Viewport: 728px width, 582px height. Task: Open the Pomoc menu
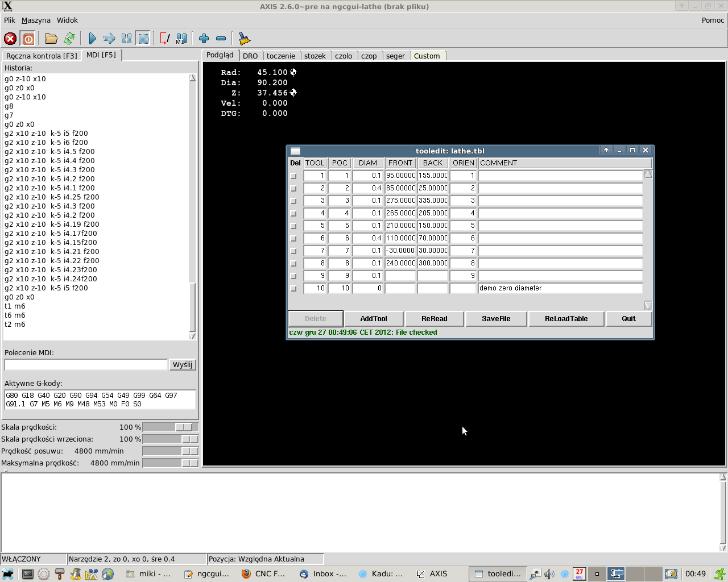(x=713, y=20)
